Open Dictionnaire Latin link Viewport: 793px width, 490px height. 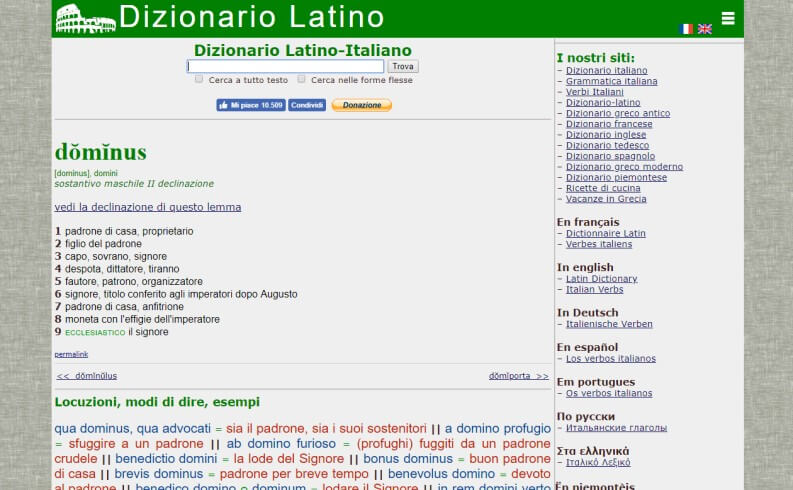click(605, 233)
